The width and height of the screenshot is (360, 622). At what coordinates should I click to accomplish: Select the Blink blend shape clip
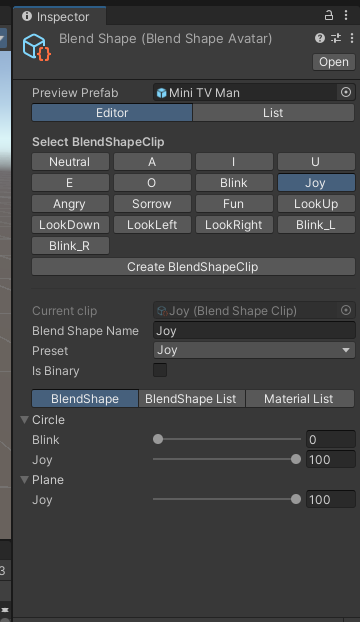coord(234,183)
